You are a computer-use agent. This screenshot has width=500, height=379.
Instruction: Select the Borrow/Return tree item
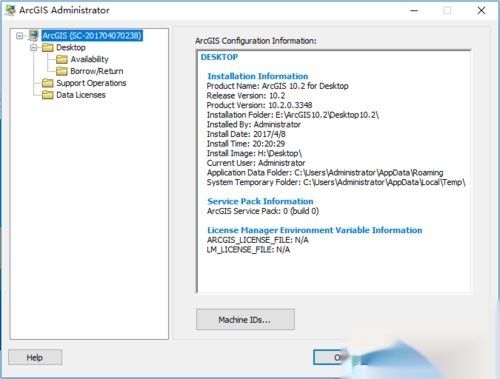click(x=97, y=71)
